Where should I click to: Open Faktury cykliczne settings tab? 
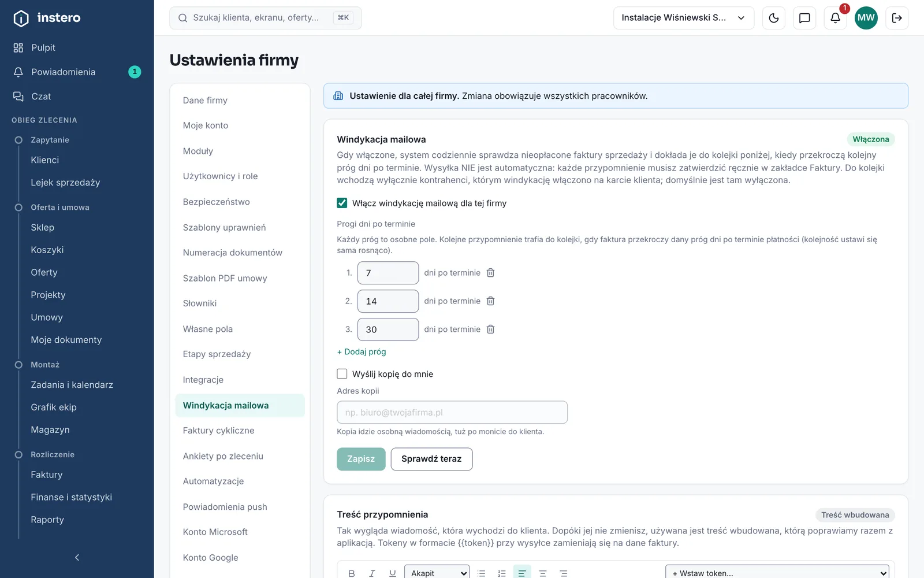coord(240,431)
